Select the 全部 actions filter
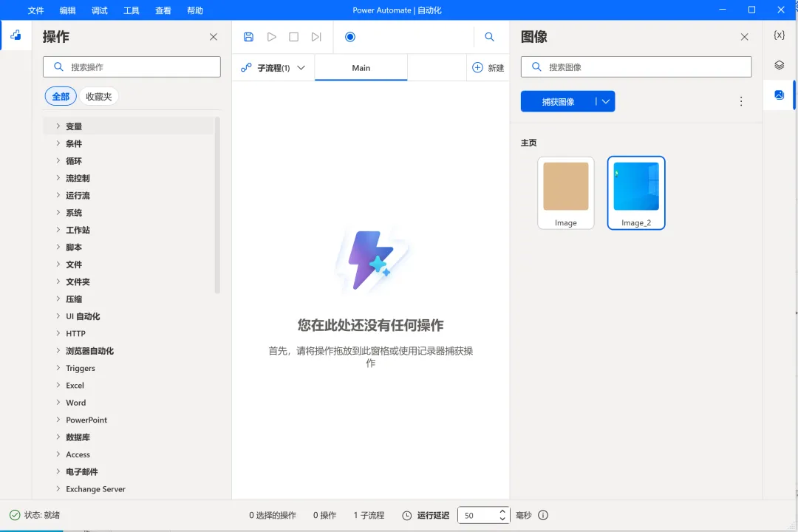 (x=61, y=96)
